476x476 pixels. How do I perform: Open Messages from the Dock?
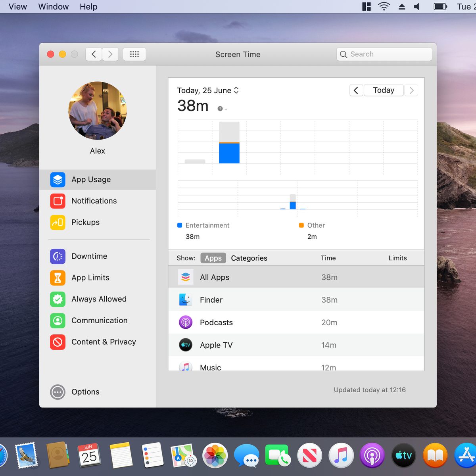coord(246,455)
